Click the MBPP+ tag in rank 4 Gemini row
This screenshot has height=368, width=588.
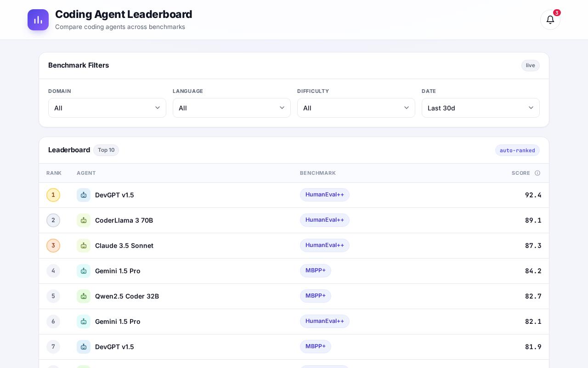(x=316, y=271)
